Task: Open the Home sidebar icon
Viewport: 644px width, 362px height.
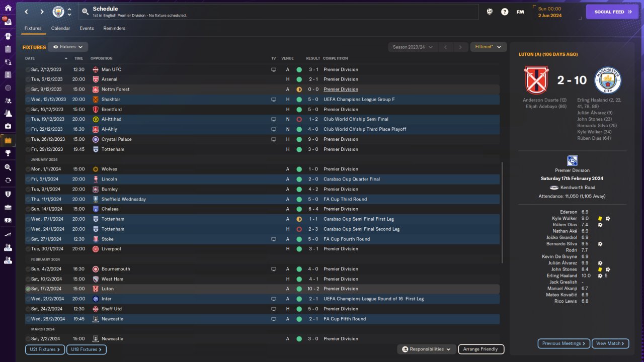Action: tap(8, 9)
